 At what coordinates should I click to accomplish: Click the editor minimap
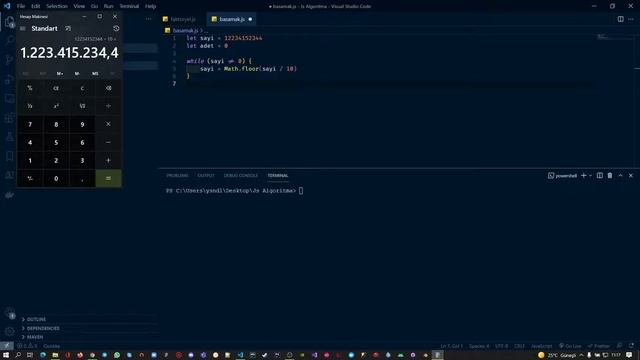[602, 37]
